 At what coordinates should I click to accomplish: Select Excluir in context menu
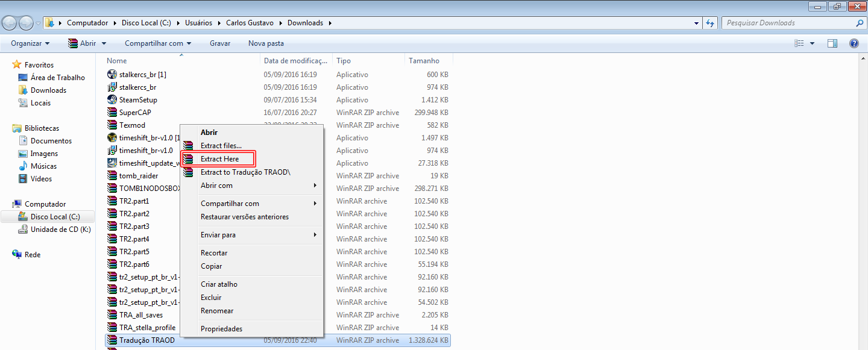coord(211,298)
